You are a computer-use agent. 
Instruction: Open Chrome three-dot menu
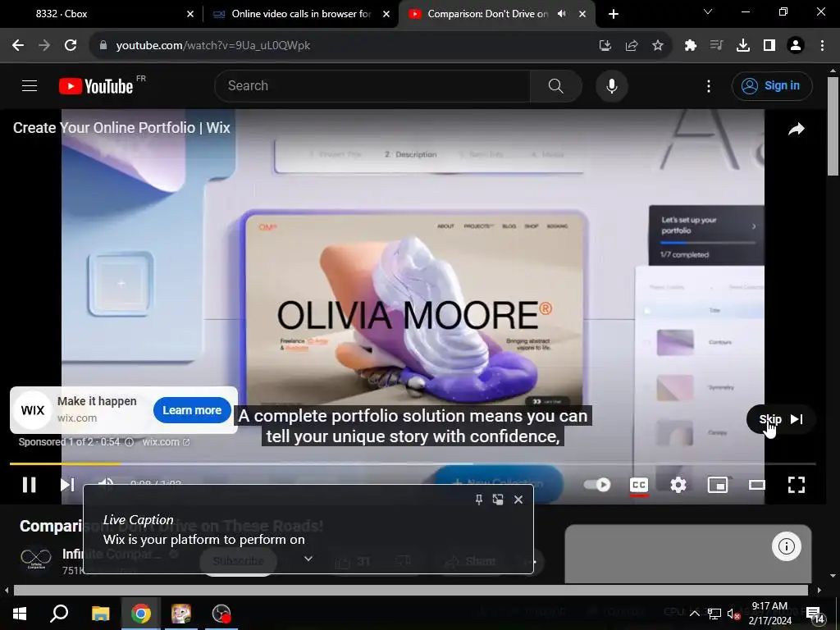pyautogui.click(x=822, y=46)
